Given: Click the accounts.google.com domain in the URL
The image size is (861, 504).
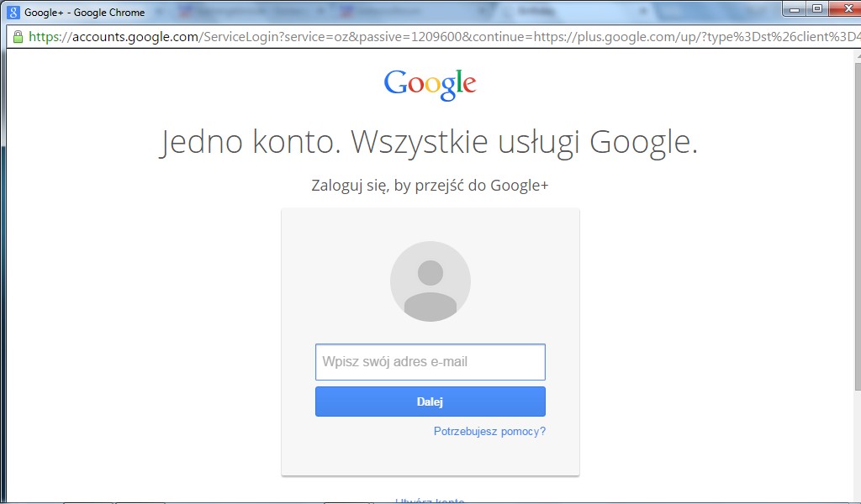Looking at the screenshot, I should 135,37.
